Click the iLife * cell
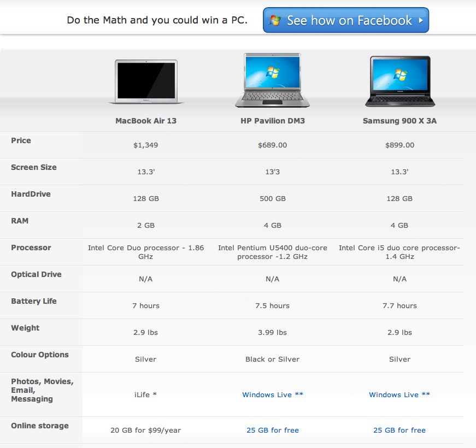The image size is (476, 448). [146, 394]
